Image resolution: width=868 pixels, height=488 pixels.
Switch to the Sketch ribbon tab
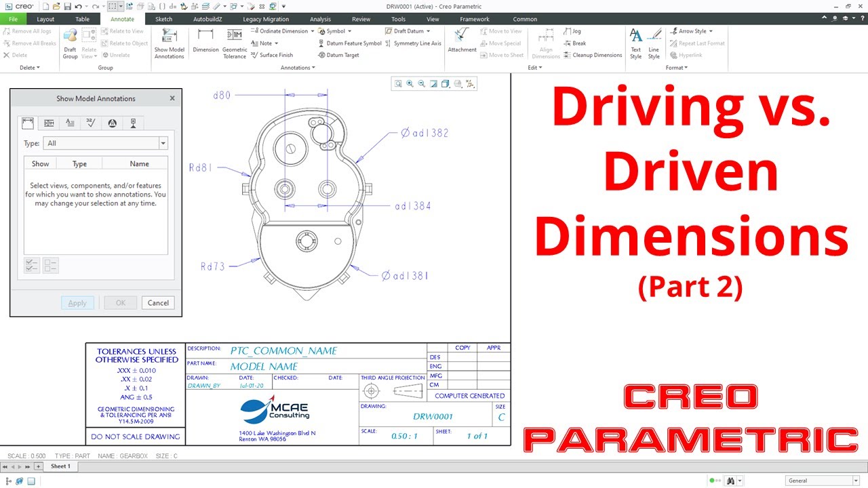pyautogui.click(x=163, y=19)
